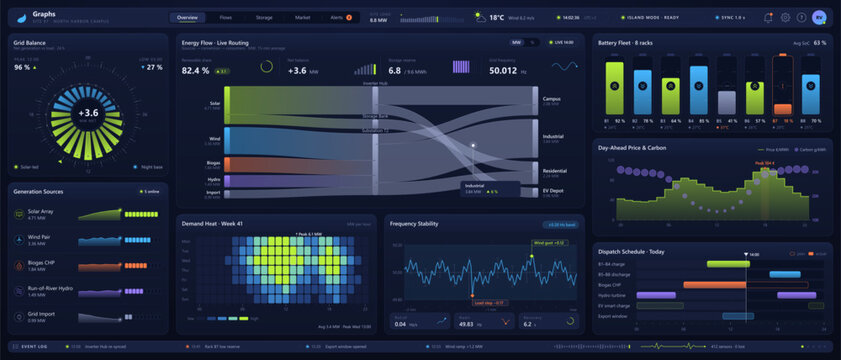Toggle the Price series in the legend
The width and height of the screenshot is (841, 360).
[x=772, y=150]
